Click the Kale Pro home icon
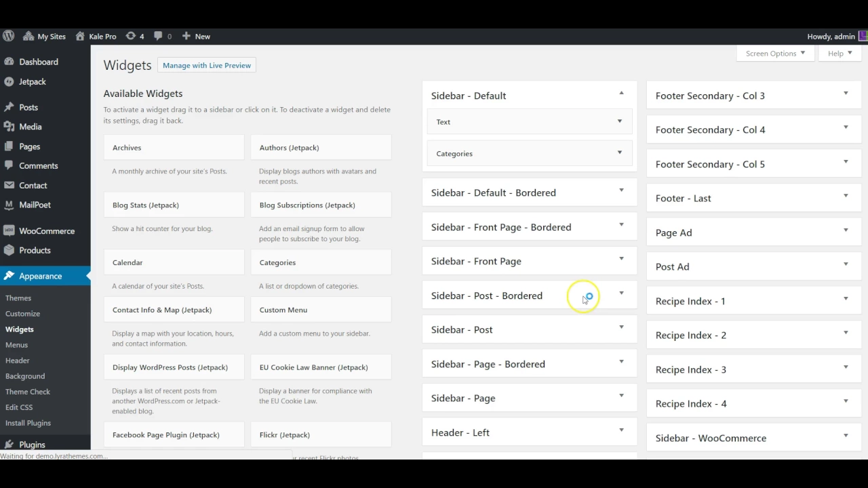 [81, 36]
